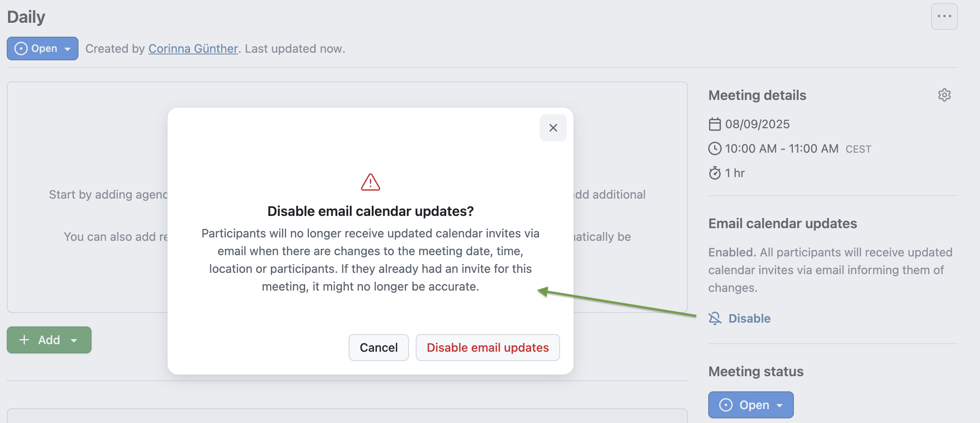Click the muted-bell icon next to Disable

click(x=715, y=319)
